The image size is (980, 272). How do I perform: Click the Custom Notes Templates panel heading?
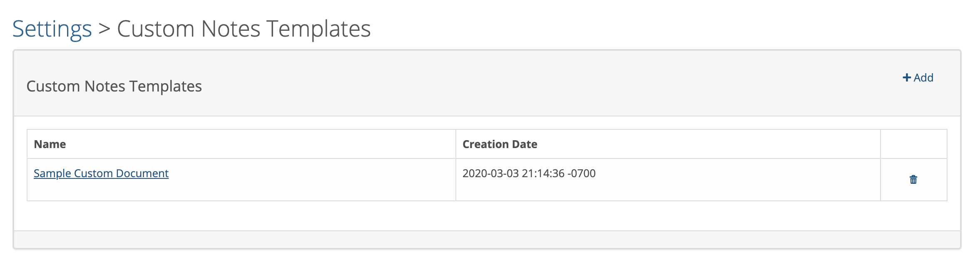click(114, 87)
